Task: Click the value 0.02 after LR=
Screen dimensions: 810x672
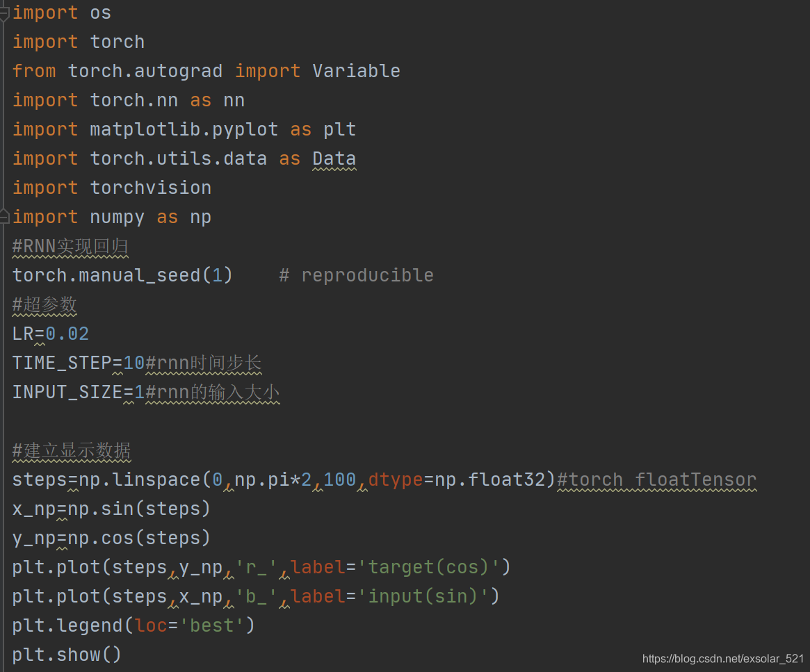Action: click(67, 334)
